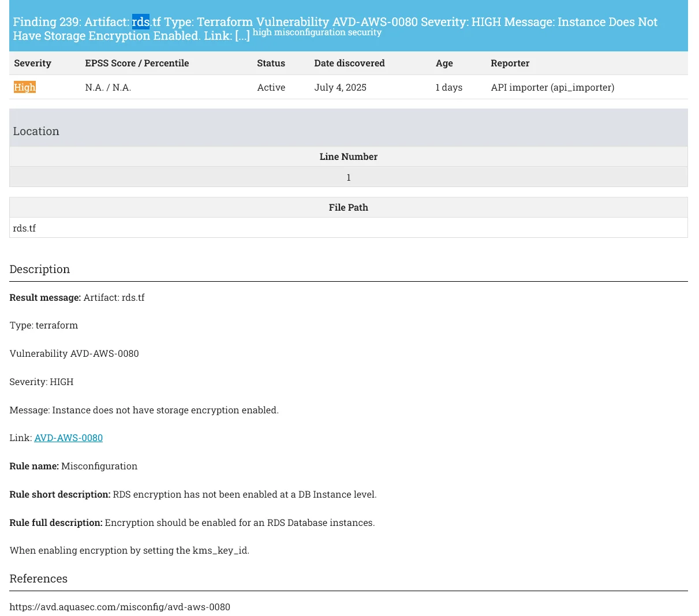Viewport: 699px width, 616px height.
Task: Click the File Path header
Action: pyautogui.click(x=349, y=208)
